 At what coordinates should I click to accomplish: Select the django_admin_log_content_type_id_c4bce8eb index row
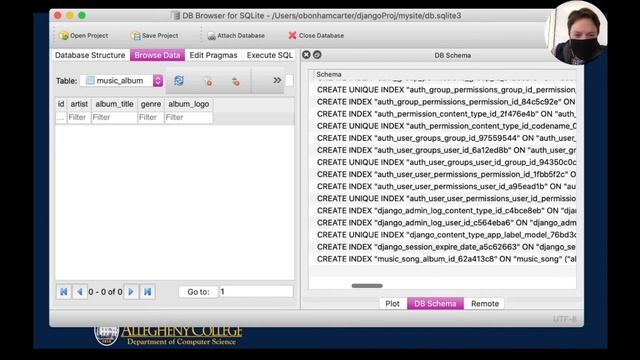(442, 211)
